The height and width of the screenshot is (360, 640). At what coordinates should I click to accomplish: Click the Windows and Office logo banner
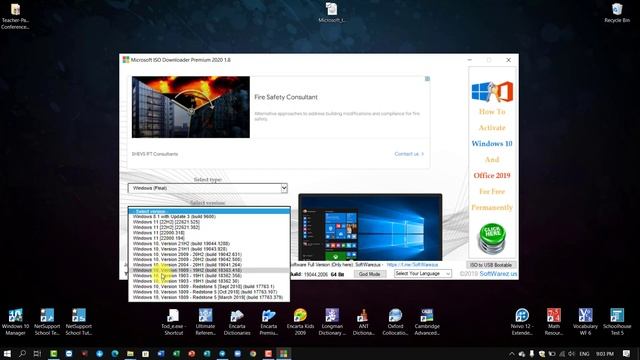[492, 91]
